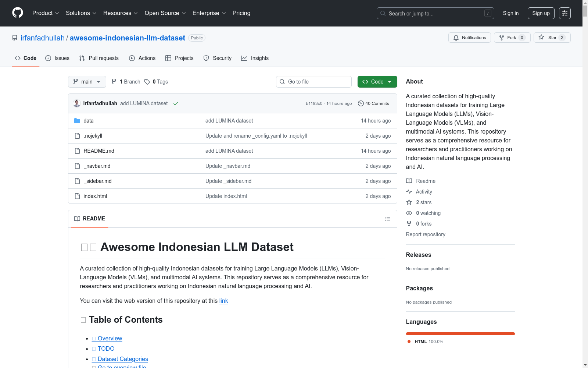Click the _navbar.md file icon

click(x=77, y=166)
